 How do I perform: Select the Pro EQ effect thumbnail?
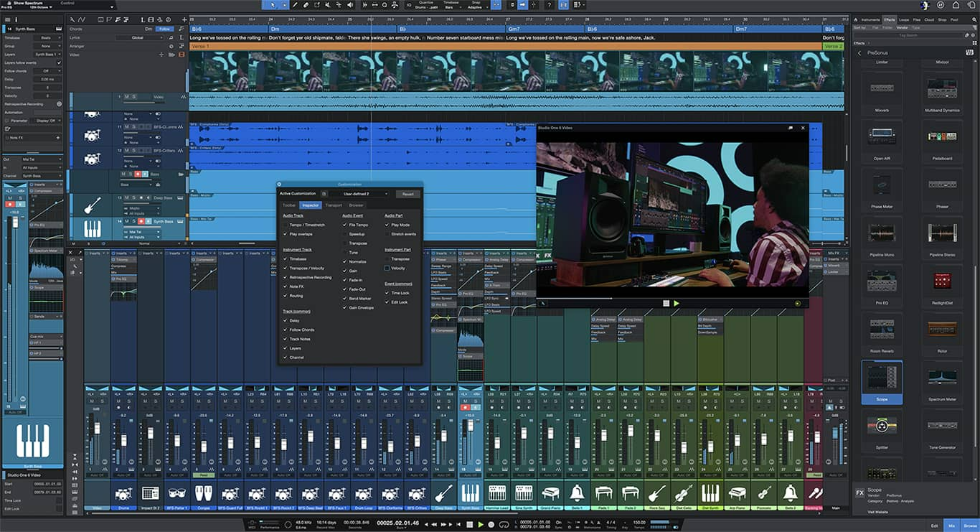pos(882,281)
